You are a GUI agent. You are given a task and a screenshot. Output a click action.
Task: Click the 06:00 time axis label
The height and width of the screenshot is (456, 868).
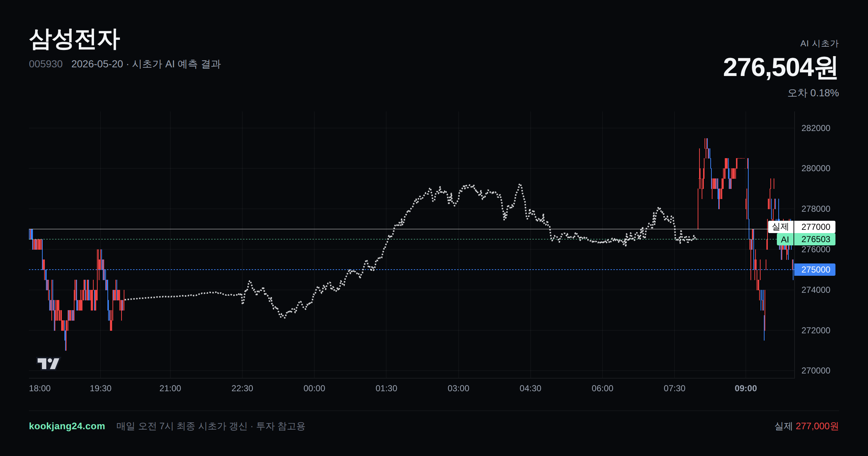(x=603, y=388)
